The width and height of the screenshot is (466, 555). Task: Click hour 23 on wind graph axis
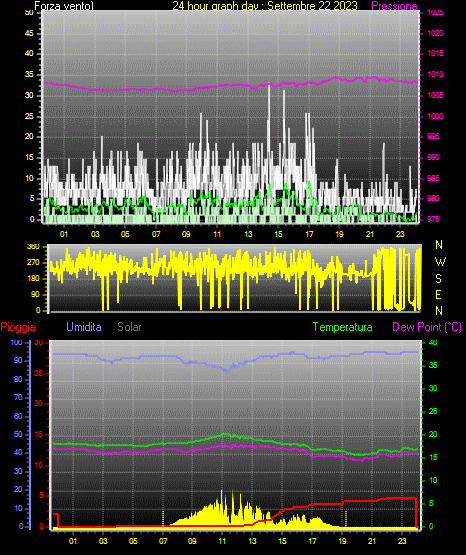(x=400, y=234)
